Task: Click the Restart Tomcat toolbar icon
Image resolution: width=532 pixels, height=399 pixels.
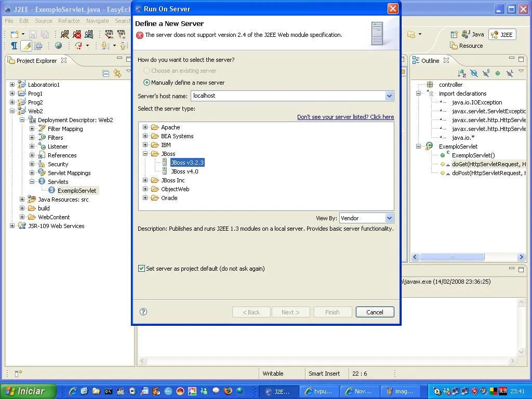Action: click(89, 34)
